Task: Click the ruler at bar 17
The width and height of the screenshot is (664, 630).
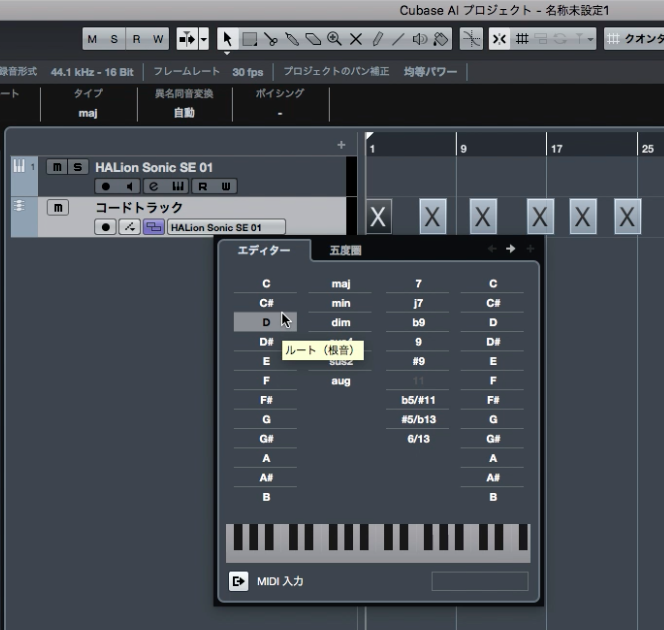Action: click(x=556, y=149)
